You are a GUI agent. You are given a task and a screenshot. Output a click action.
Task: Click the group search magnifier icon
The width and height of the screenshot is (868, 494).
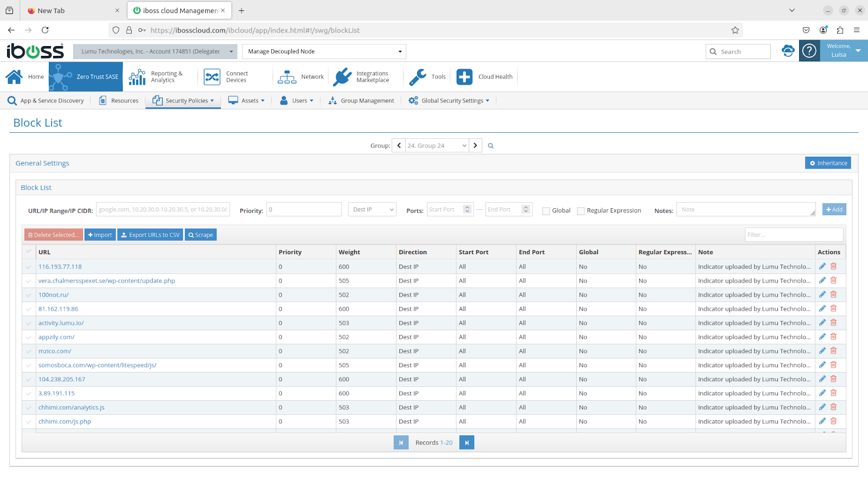pos(490,146)
